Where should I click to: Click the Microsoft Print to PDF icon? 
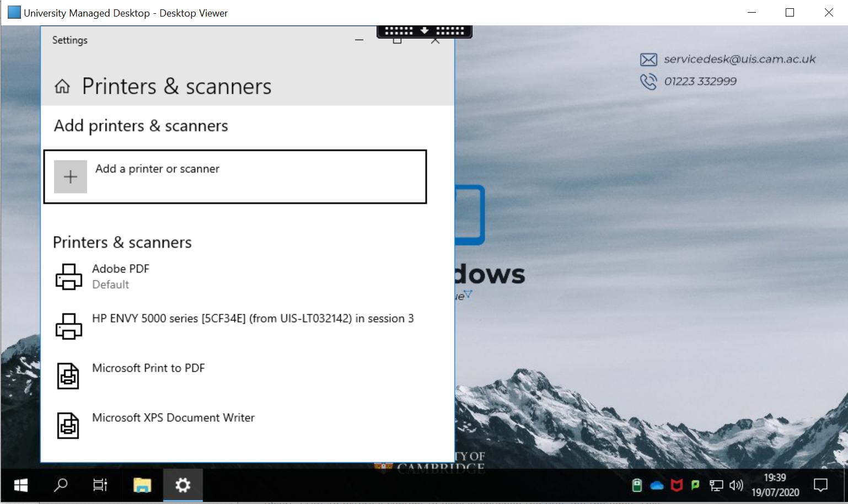68,376
